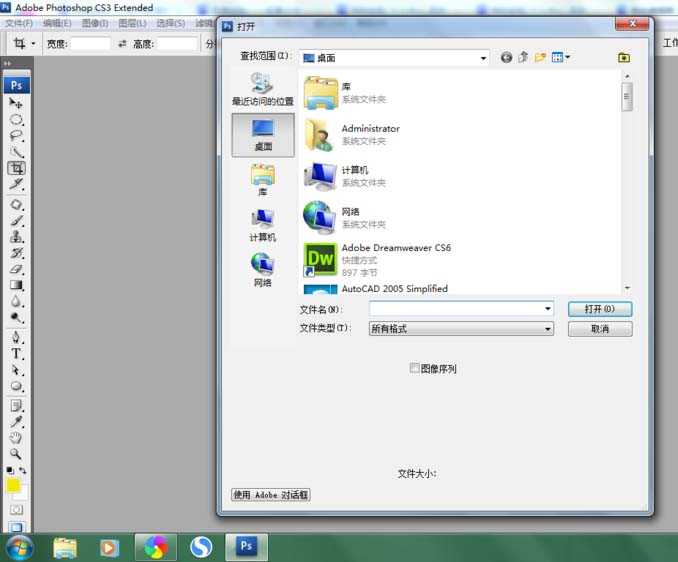Screen dimensions: 678x562
Task: Open the view menu dropdown in dialog
Action: tap(561, 58)
